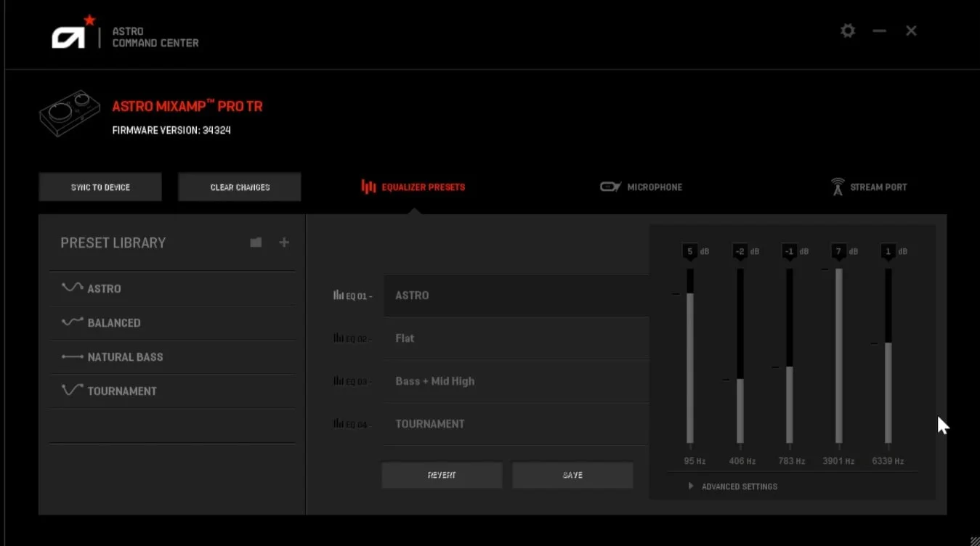Adjust the 3901 Hz band slider

(838, 356)
